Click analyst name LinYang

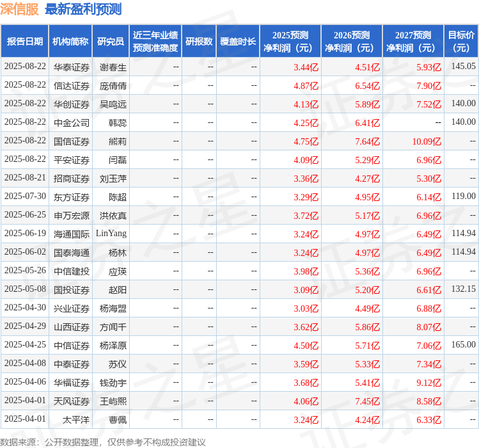pos(111,234)
